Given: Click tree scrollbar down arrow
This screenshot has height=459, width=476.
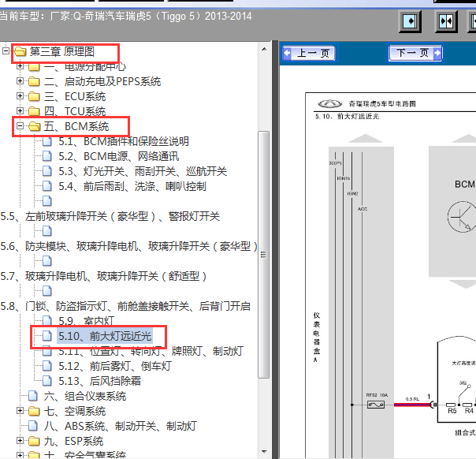Looking at the screenshot, I should 264,452.
